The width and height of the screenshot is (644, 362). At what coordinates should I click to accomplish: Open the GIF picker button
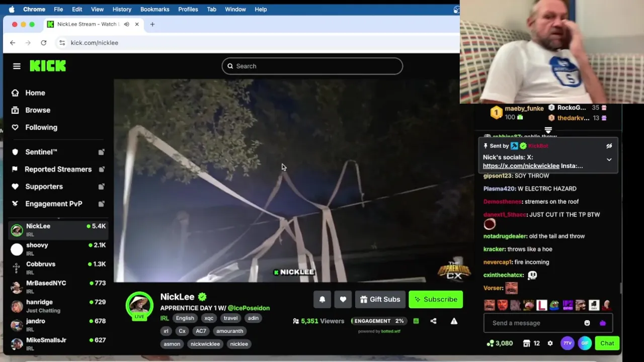point(585,343)
